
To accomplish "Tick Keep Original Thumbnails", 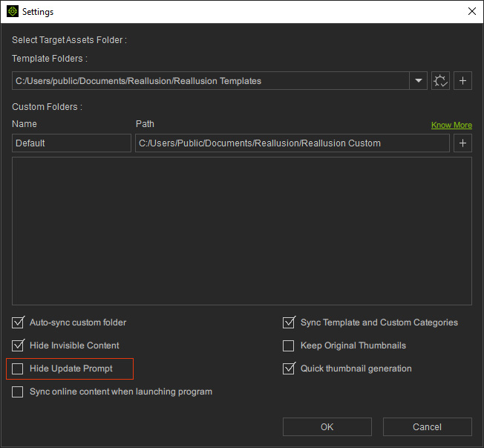I will 289,345.
